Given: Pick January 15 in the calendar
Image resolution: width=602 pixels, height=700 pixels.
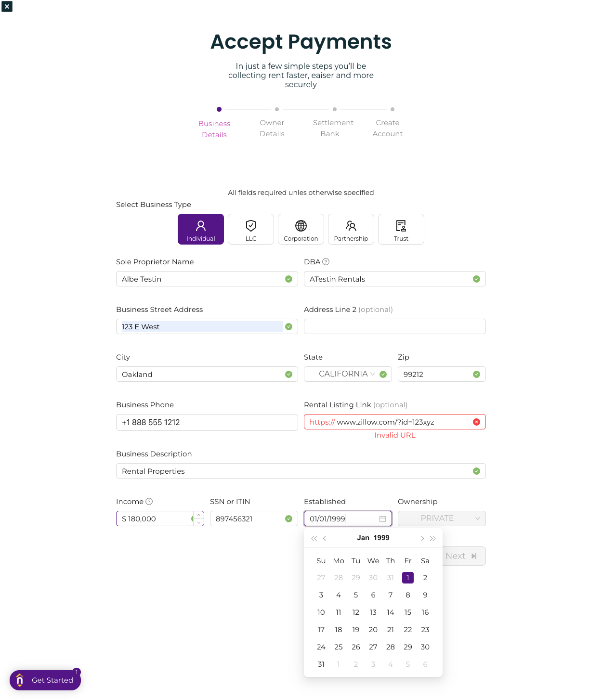Looking at the screenshot, I should tap(408, 612).
